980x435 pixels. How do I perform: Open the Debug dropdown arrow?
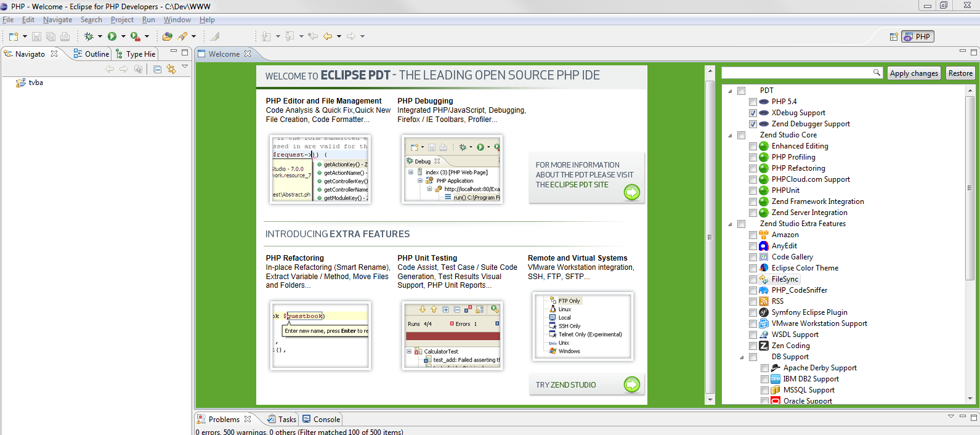click(x=100, y=36)
